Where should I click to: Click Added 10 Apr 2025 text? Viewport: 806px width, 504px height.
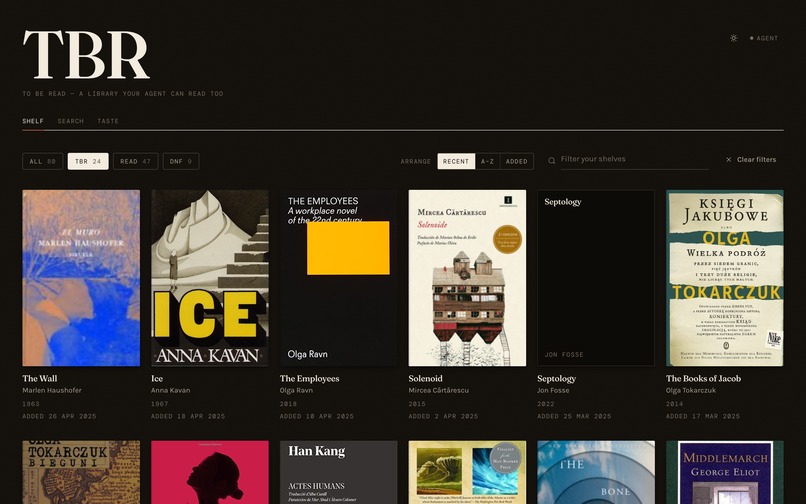pos(317,416)
